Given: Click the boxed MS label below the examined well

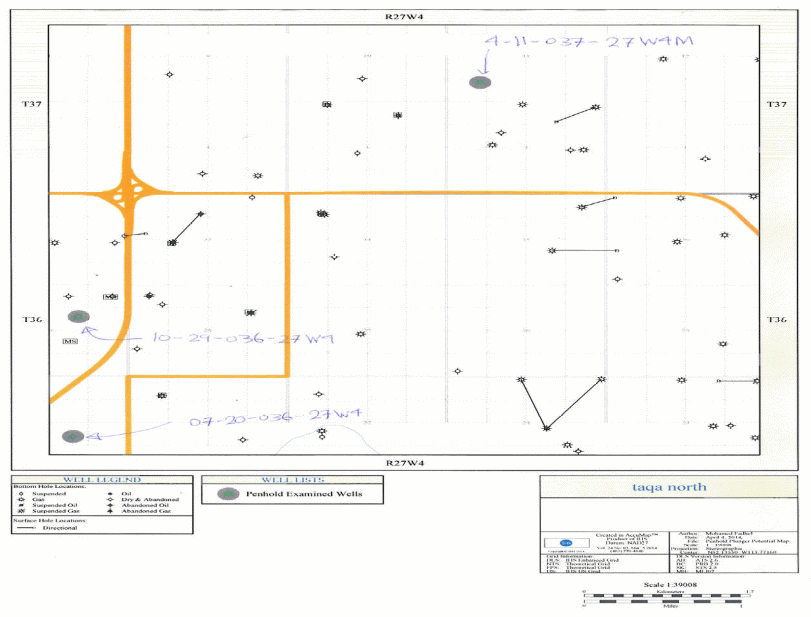Looking at the screenshot, I should pyautogui.click(x=69, y=342).
